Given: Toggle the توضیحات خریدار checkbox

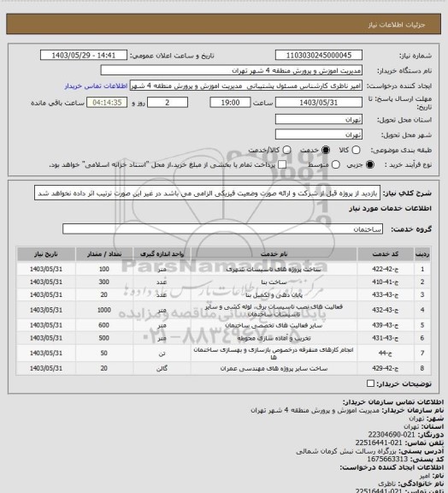Looking at the screenshot, I should (370, 383).
